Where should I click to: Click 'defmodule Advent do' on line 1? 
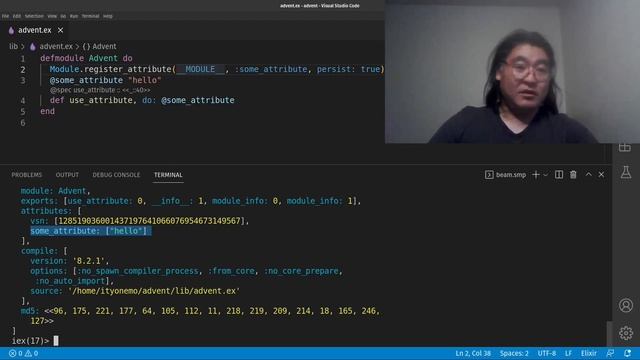[86, 58]
